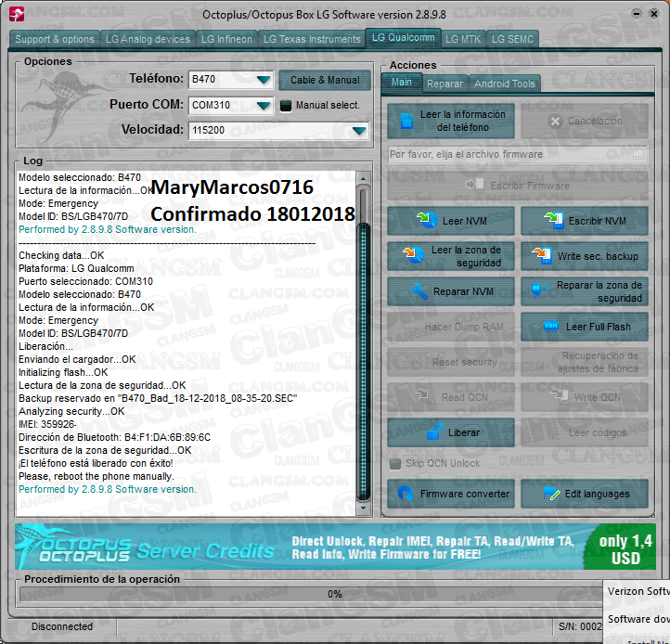Click the Leer NVM green arrow icon
Screen dimensions: 670x644
click(x=427, y=220)
